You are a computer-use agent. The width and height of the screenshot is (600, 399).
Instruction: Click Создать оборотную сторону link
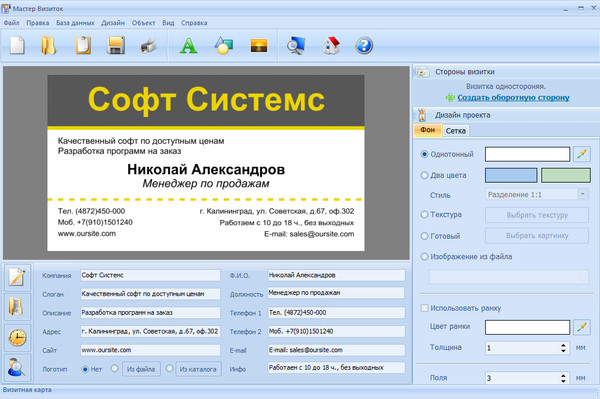coord(513,98)
